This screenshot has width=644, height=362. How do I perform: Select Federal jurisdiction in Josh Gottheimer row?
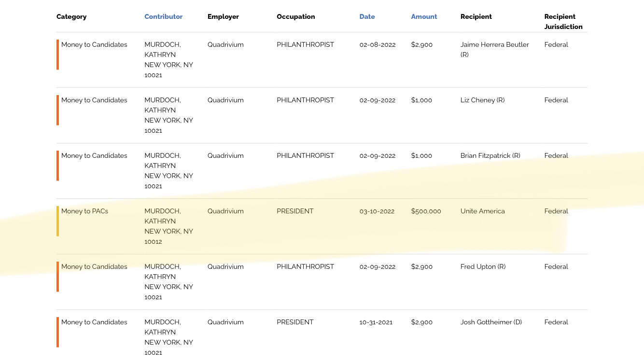(556, 322)
